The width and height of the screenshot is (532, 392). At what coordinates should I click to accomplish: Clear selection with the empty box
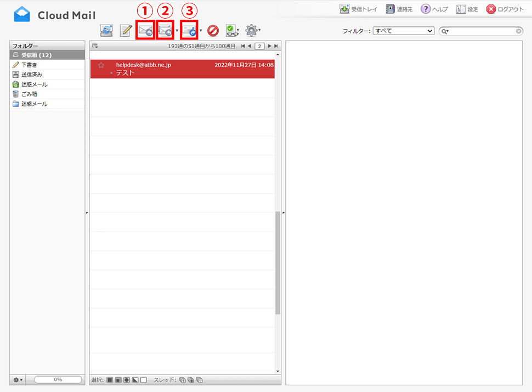(x=143, y=380)
